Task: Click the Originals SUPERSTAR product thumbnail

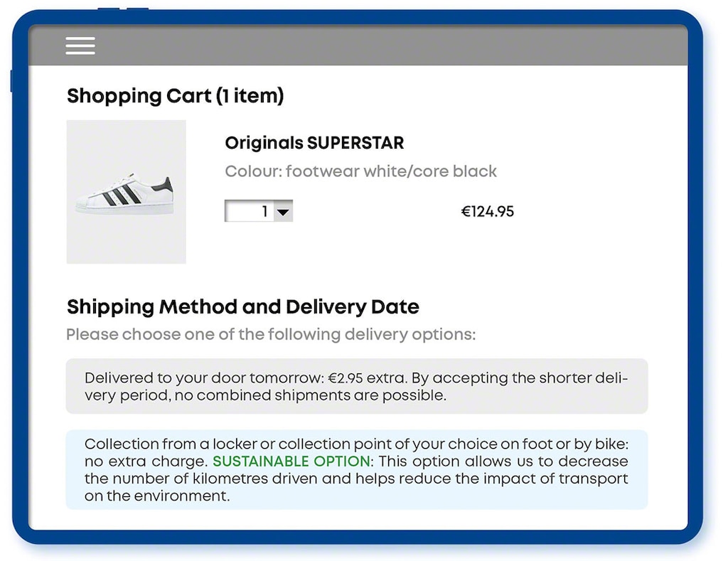Action: (x=126, y=191)
